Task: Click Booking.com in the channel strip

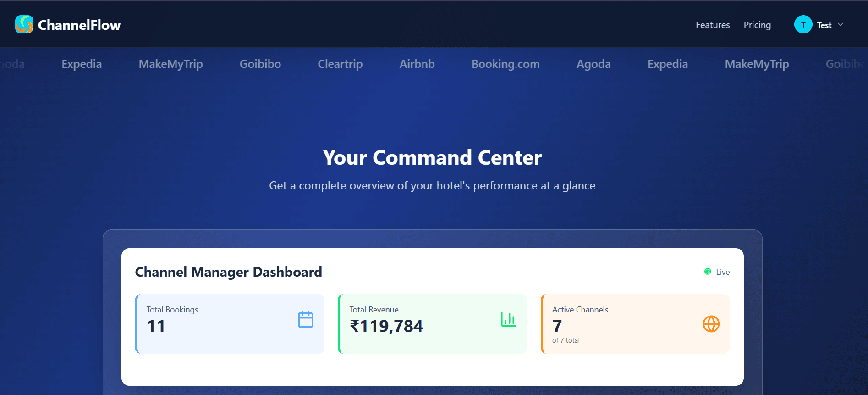Action: pos(505,64)
